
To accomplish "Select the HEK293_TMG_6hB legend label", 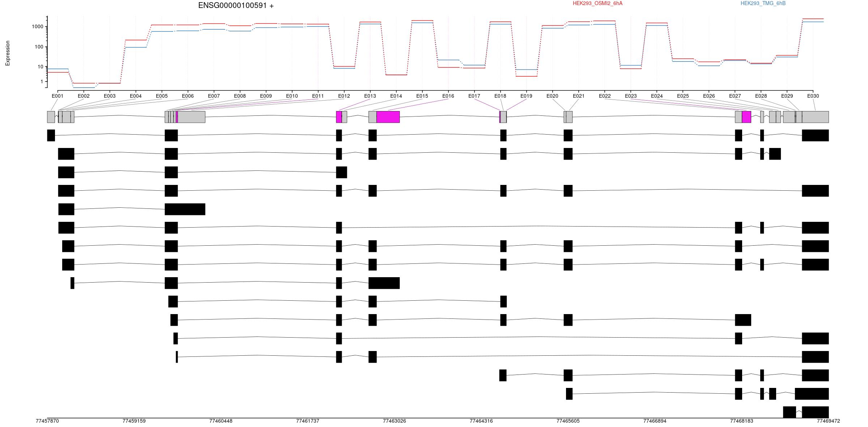I will point(763,3).
